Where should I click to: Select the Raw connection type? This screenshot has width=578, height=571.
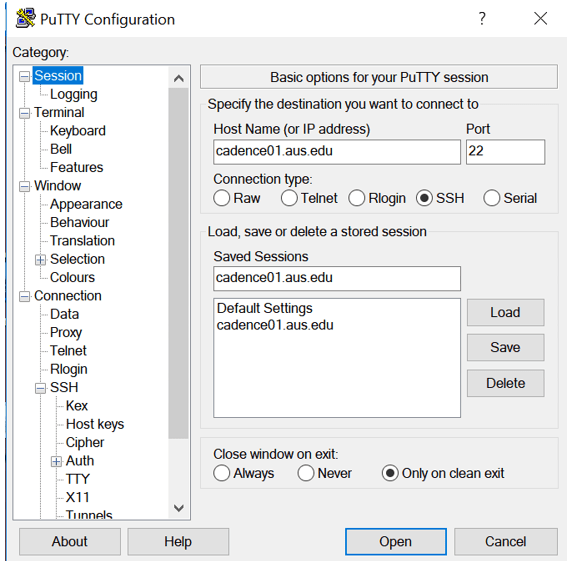[222, 198]
